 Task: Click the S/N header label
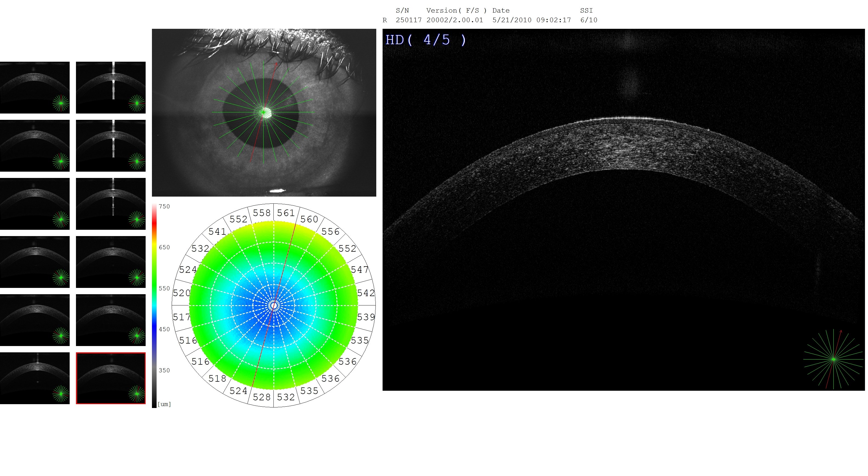pyautogui.click(x=402, y=11)
